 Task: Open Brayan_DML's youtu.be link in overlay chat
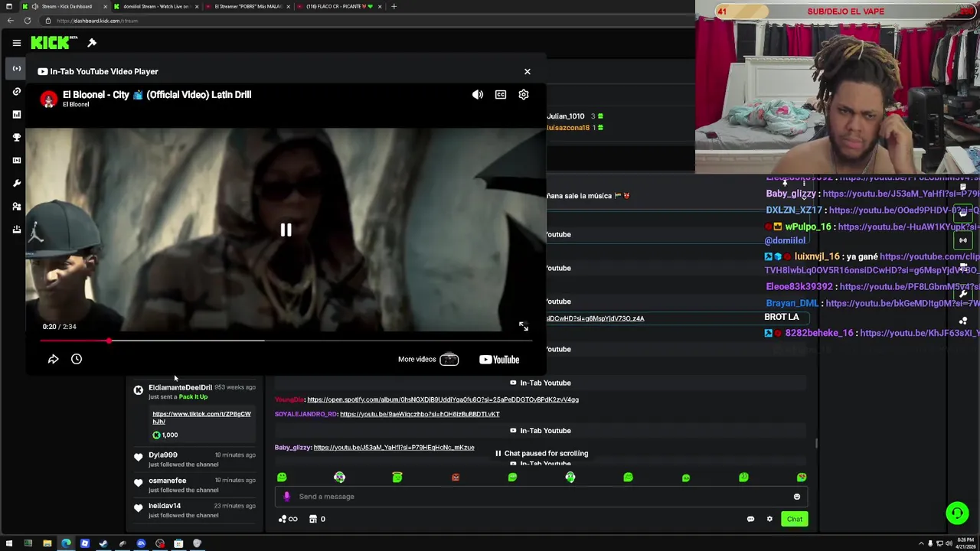coord(903,303)
